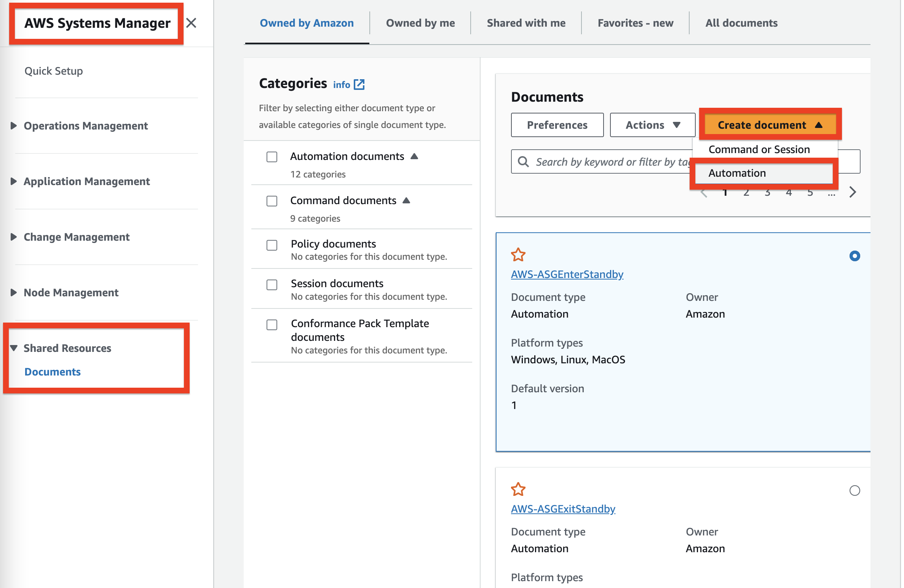Favorite the AWS-ASGExitStandby document star
Viewport: 904px width, 588px height.
518,489
